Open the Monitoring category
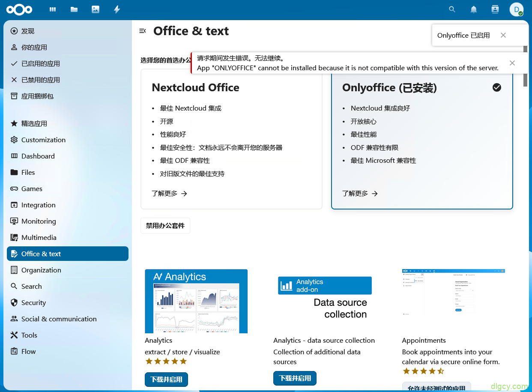Screen dimensions: 532x392 [x=68, y=221]
